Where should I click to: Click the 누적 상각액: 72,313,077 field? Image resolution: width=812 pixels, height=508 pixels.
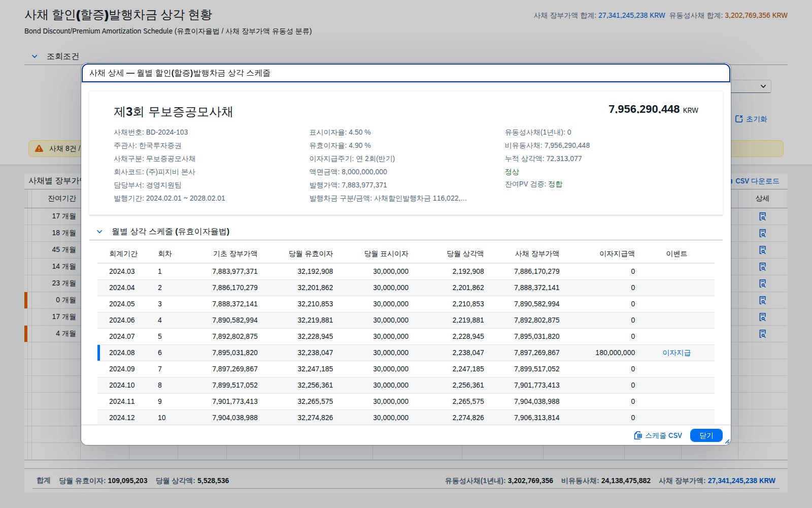coord(544,158)
